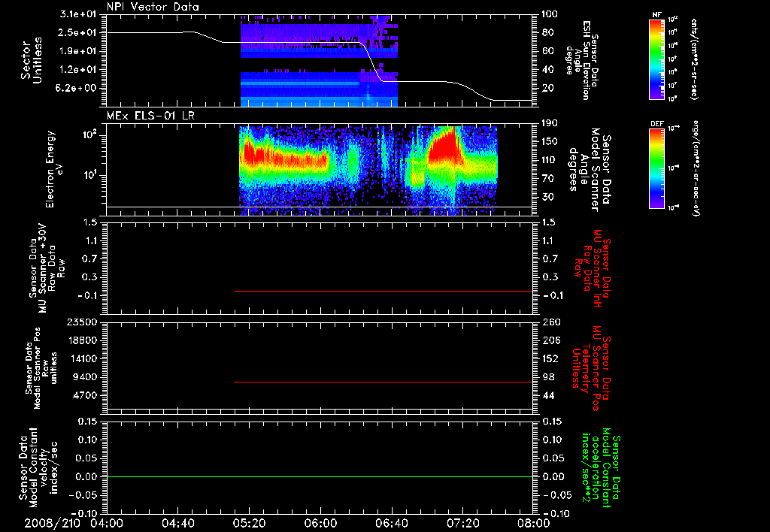This screenshot has height=532, width=770.
Task: Click the 07:20 time axis label
Action: pyautogui.click(x=462, y=523)
